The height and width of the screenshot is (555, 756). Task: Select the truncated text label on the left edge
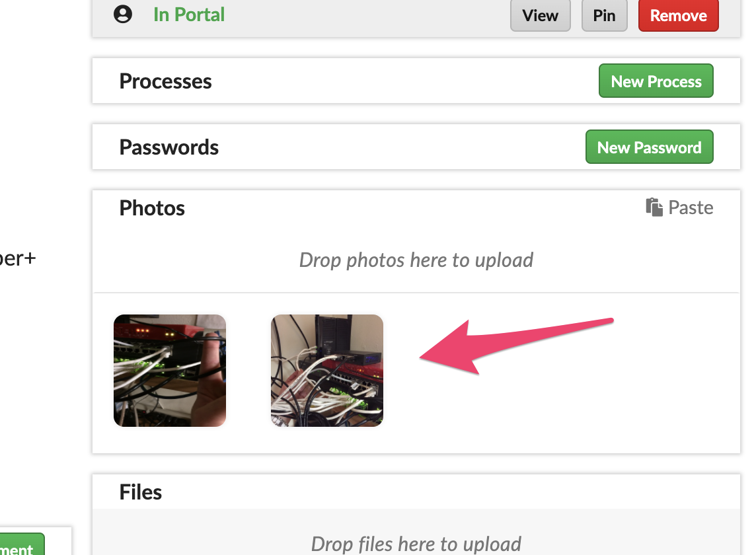17,258
